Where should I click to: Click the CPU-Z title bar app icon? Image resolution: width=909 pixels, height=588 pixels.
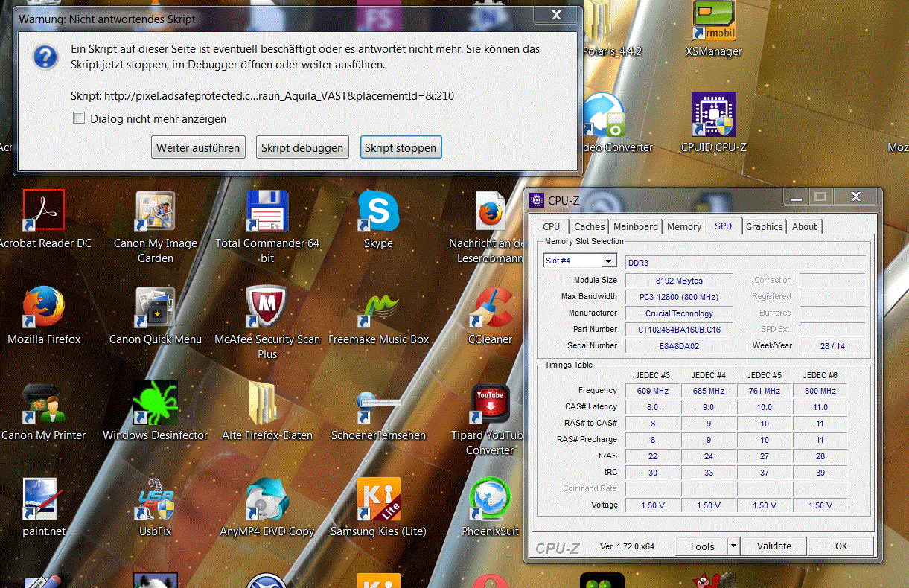pos(537,199)
